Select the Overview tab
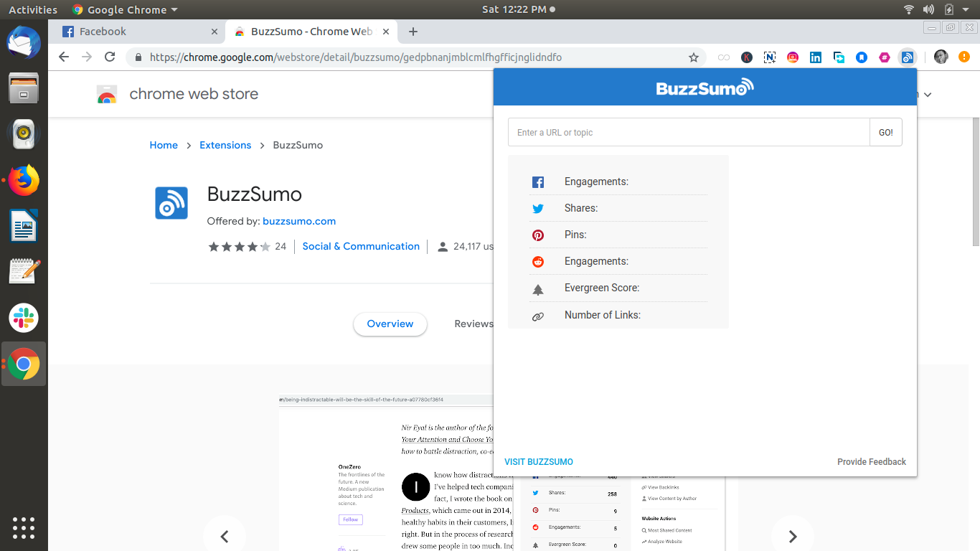The width and height of the screenshot is (980, 551). [390, 324]
